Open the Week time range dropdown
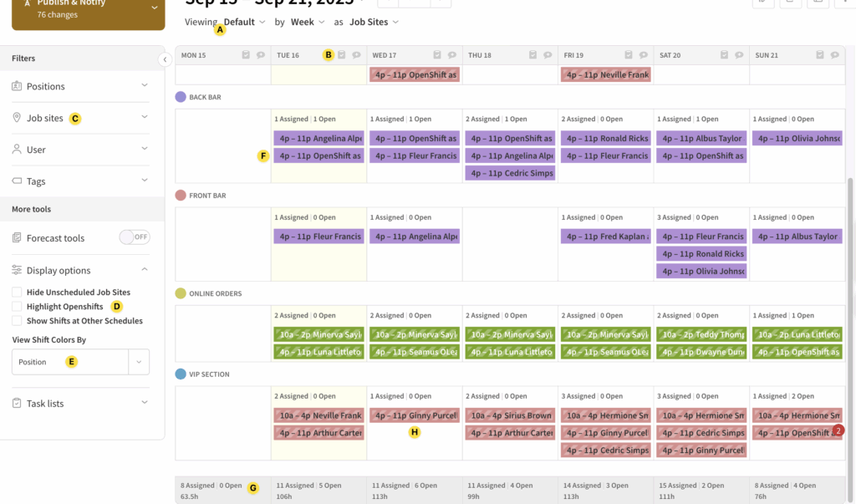The height and width of the screenshot is (504, 856). pos(308,22)
